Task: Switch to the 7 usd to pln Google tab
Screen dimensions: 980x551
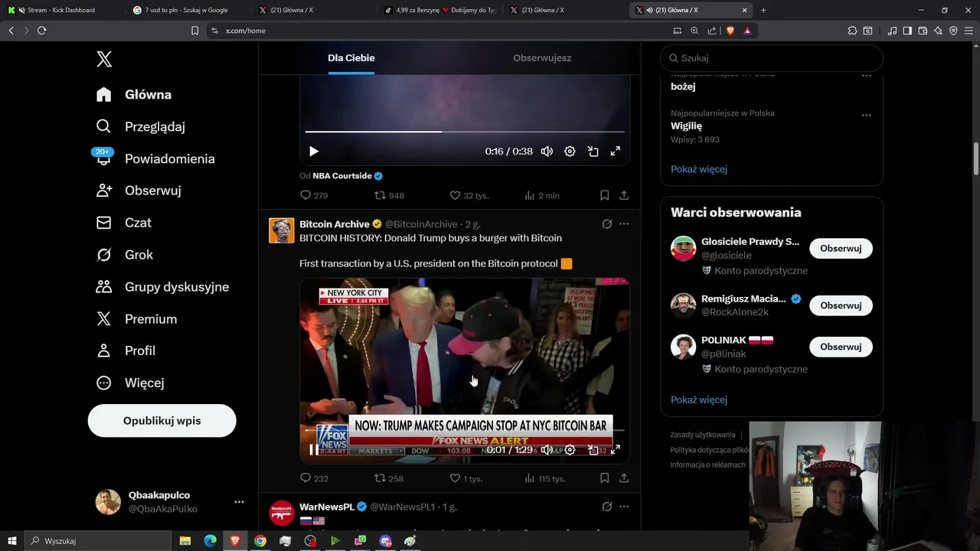Action: tap(187, 10)
